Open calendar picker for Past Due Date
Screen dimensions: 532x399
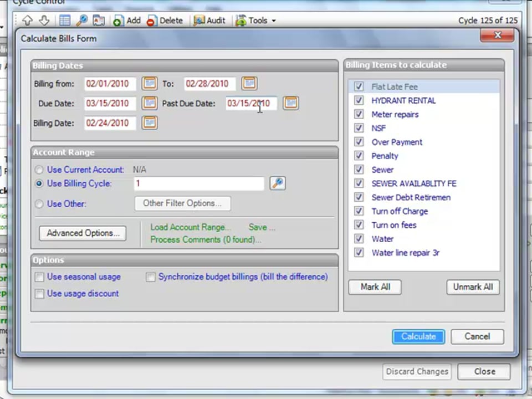pos(291,103)
